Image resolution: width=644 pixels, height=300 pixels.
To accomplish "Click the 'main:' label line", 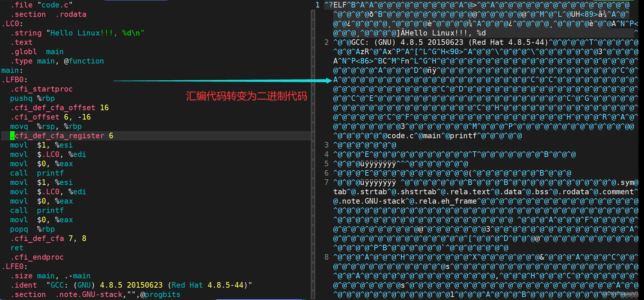I will click(12, 70).
